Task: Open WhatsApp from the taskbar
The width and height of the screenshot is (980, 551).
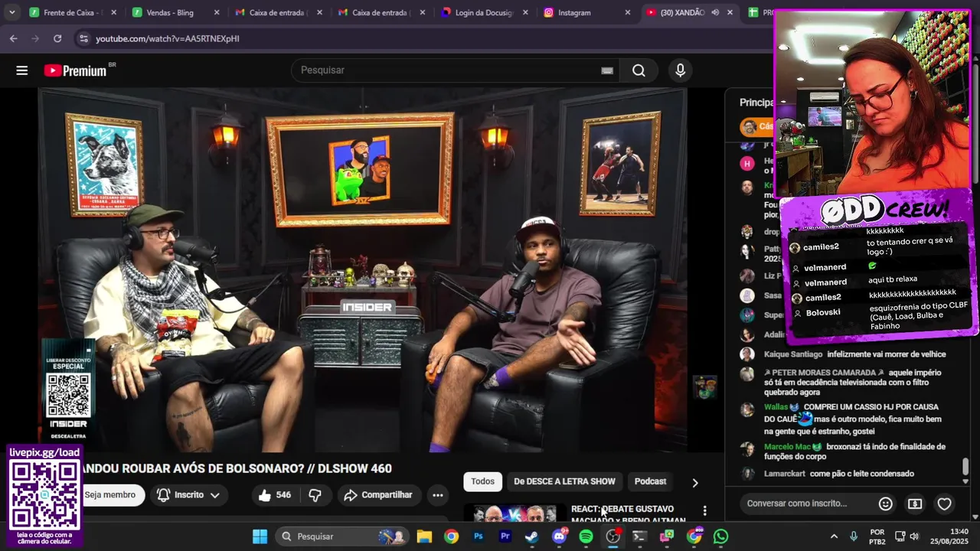Action: point(720,536)
